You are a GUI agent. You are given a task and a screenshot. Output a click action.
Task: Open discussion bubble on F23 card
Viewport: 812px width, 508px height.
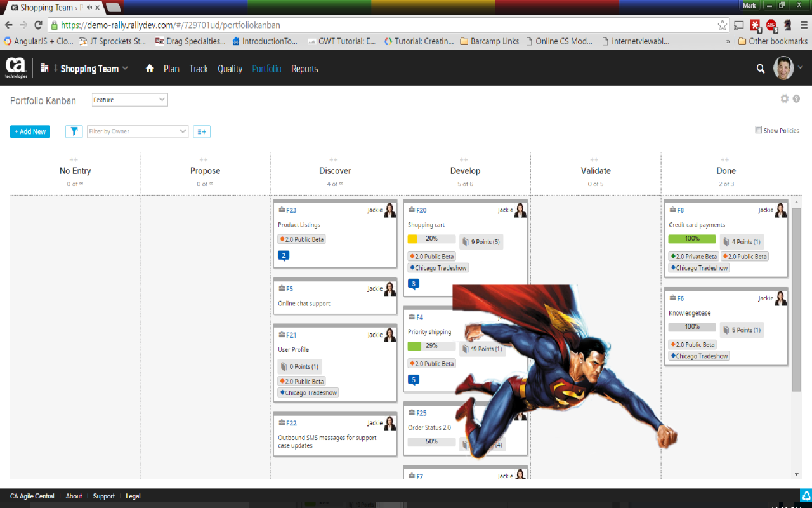click(284, 255)
